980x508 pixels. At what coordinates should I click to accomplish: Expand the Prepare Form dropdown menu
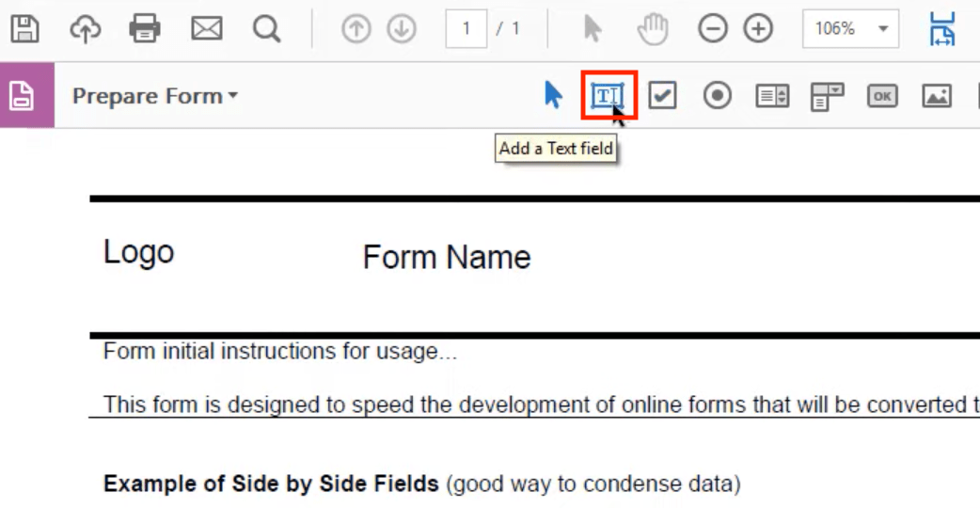point(155,96)
